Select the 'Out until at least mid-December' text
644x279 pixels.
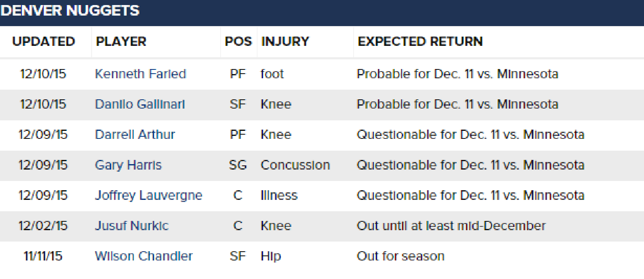tap(451, 226)
